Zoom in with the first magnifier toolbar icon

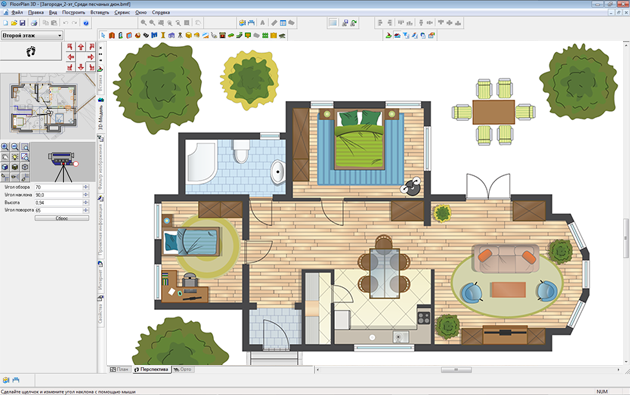(143, 23)
